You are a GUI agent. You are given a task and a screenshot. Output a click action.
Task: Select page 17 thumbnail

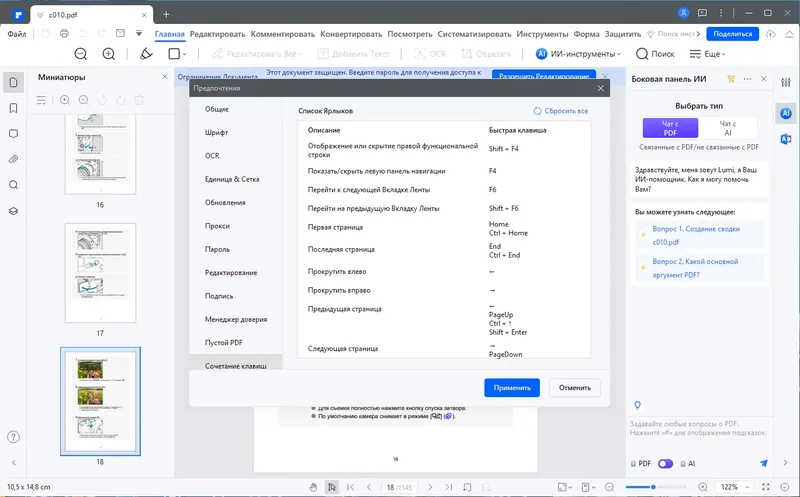[x=101, y=273]
